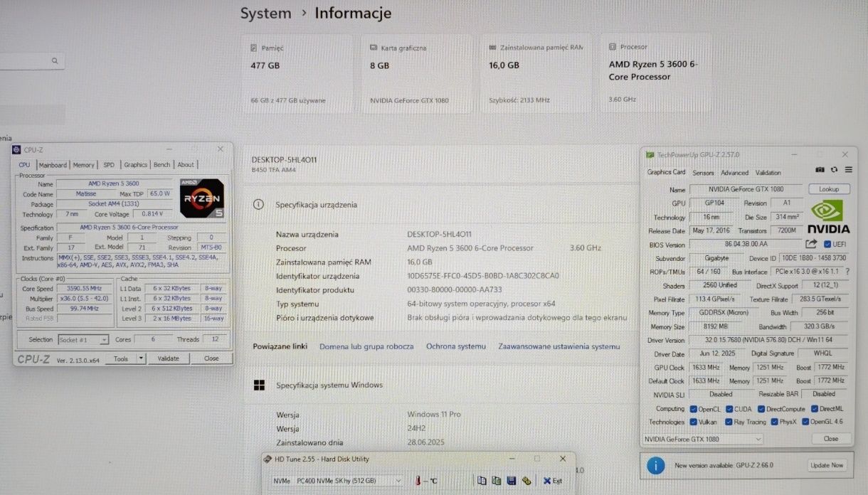Click the GPU-Z screenshot camera icon
The width and height of the screenshot is (868, 495).
(x=820, y=171)
